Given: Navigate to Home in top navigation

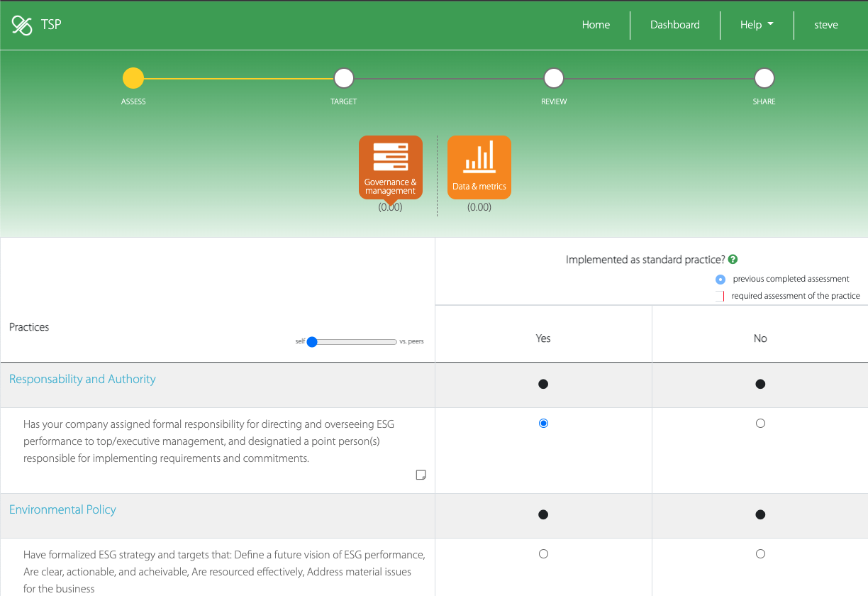Looking at the screenshot, I should click(x=596, y=25).
